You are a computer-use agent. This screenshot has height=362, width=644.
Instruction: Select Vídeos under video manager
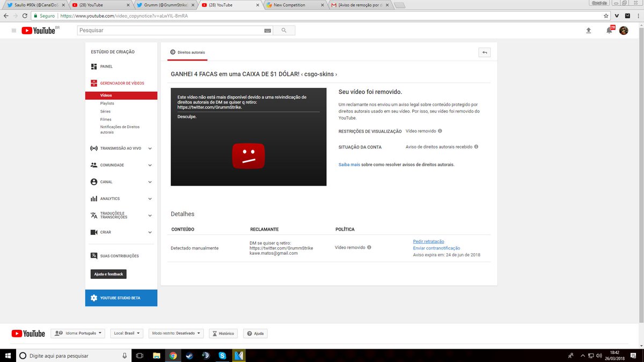click(121, 95)
